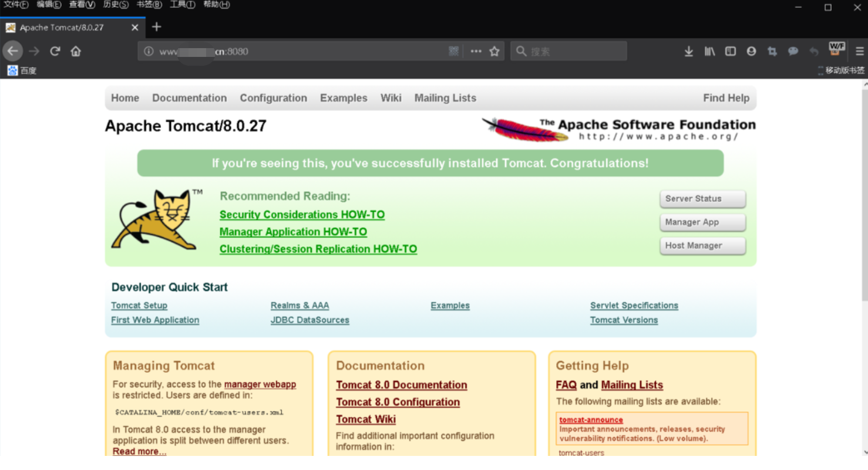
Task: Open the 帮助(H) menu
Action: pos(216,5)
